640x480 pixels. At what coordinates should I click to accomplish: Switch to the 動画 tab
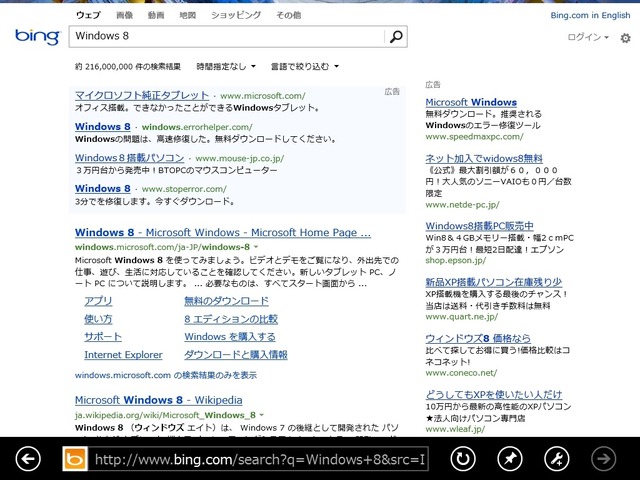(x=156, y=15)
